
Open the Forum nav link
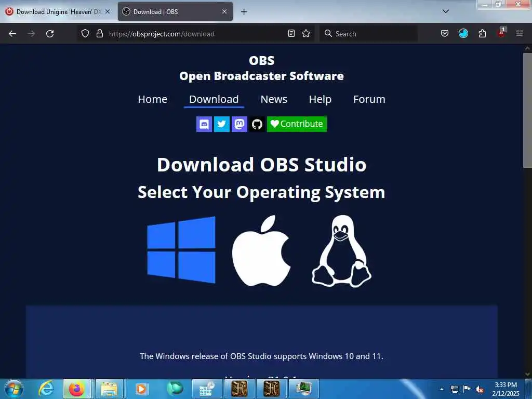[x=369, y=99]
